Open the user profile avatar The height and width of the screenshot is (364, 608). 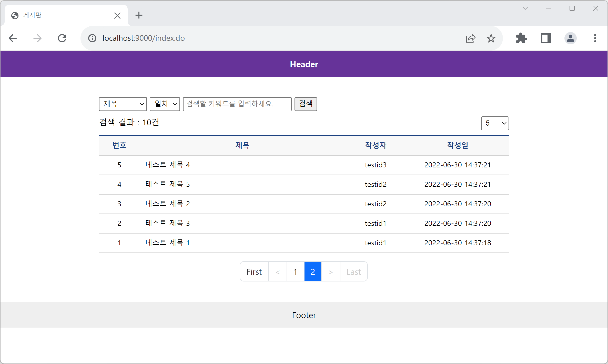click(570, 38)
